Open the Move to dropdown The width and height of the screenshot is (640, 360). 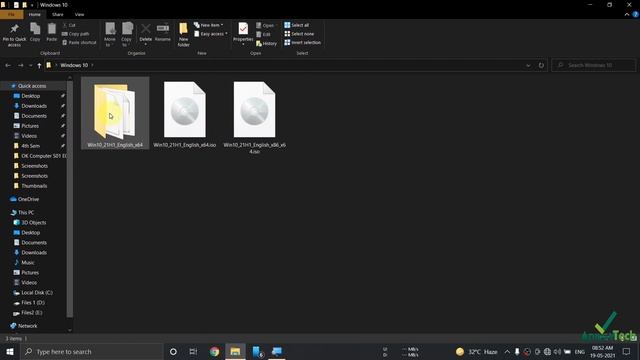coord(110,35)
